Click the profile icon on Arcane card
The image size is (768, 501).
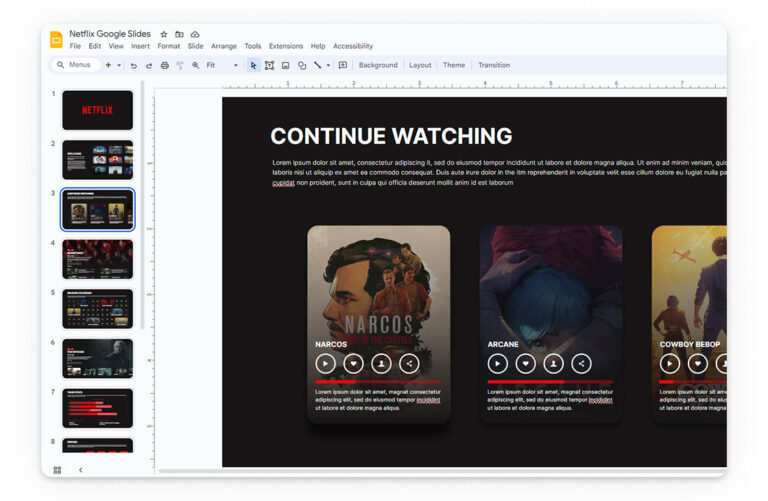[x=553, y=363]
